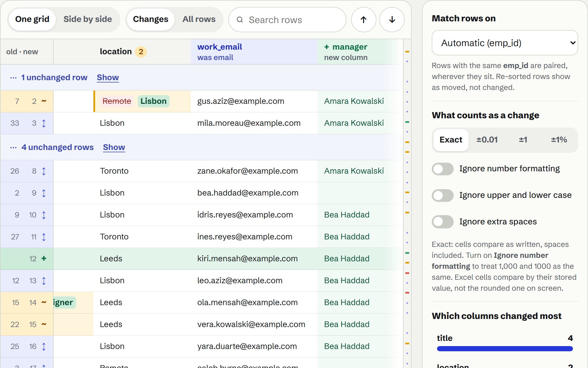Toggle Ignore upper and lower case switch

[443, 195]
